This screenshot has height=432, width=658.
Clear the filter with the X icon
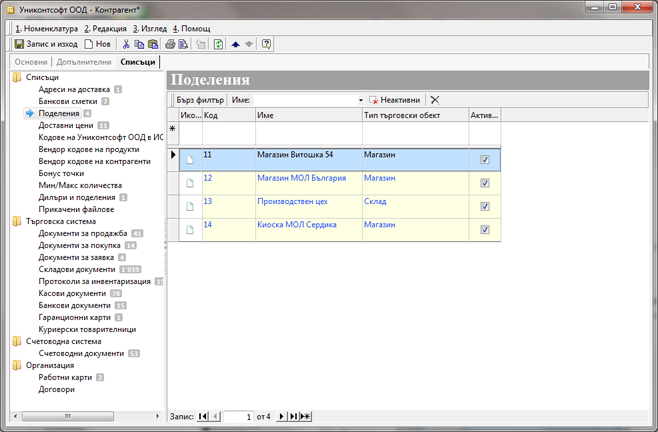[x=435, y=100]
